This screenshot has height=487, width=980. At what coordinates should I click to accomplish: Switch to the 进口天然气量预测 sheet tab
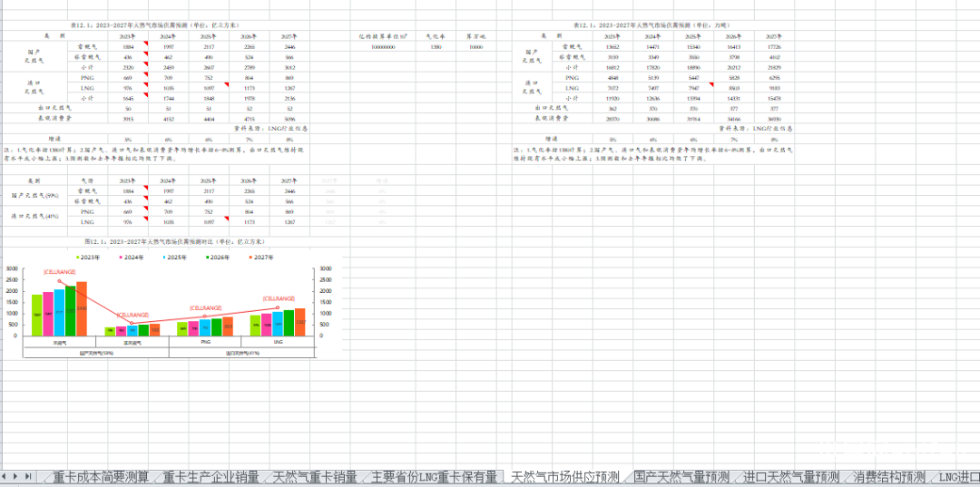[790, 477]
